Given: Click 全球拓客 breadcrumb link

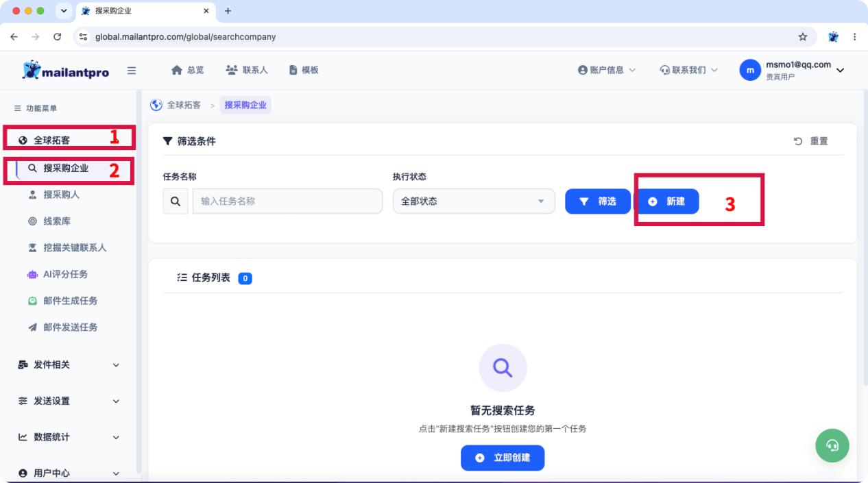Looking at the screenshot, I should click(184, 105).
